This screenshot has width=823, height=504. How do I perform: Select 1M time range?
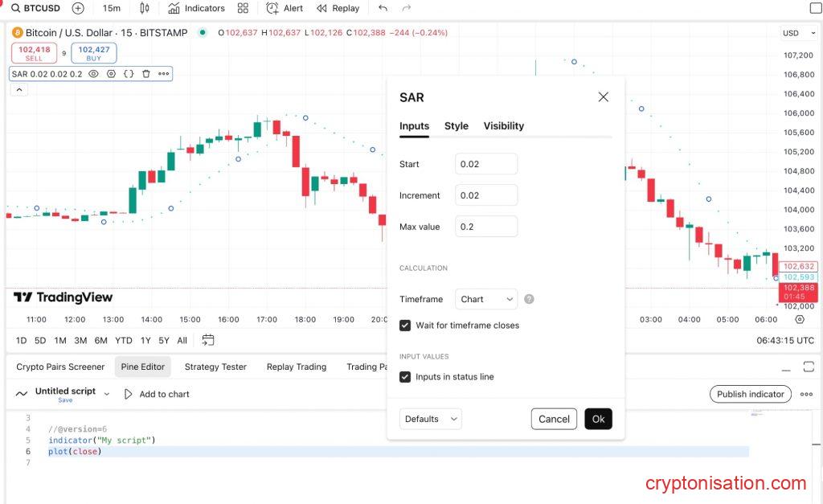[60, 340]
